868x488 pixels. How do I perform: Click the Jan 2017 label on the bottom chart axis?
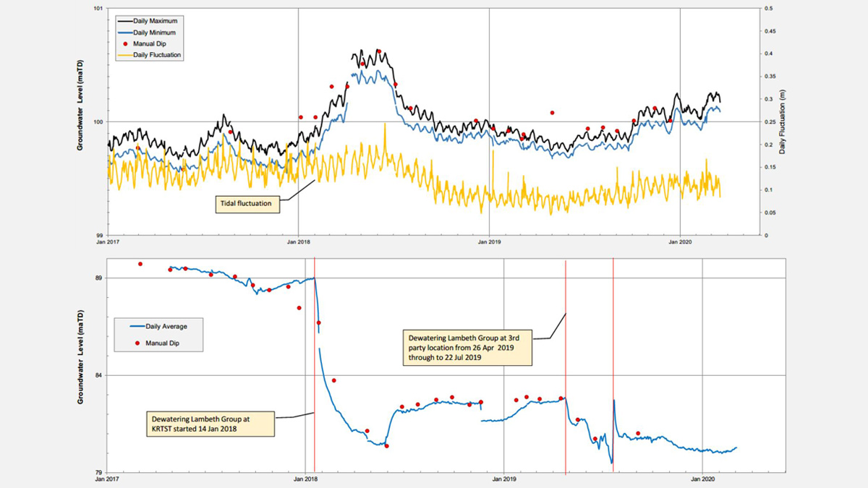coord(107,480)
